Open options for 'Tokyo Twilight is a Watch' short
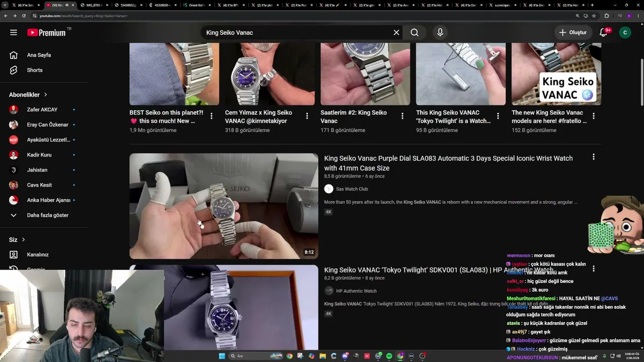The height and width of the screenshot is (362, 644). [498, 116]
